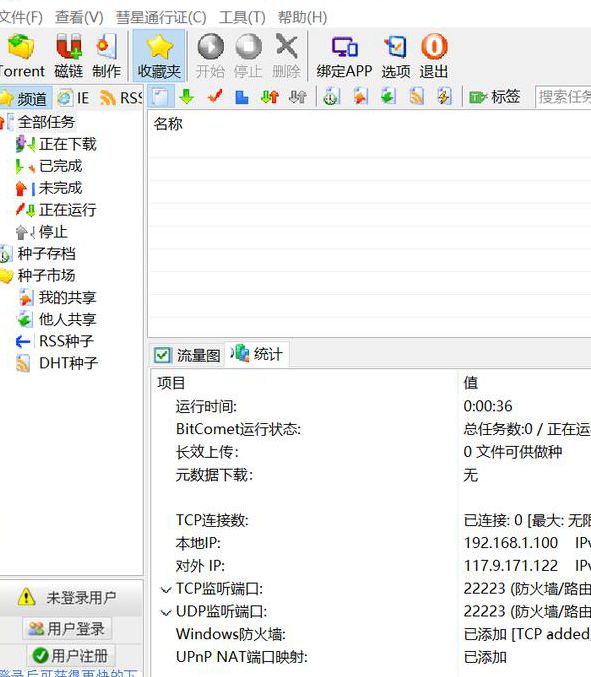Open 种子市场 folder in the sidebar
The image size is (591, 677).
[46, 275]
